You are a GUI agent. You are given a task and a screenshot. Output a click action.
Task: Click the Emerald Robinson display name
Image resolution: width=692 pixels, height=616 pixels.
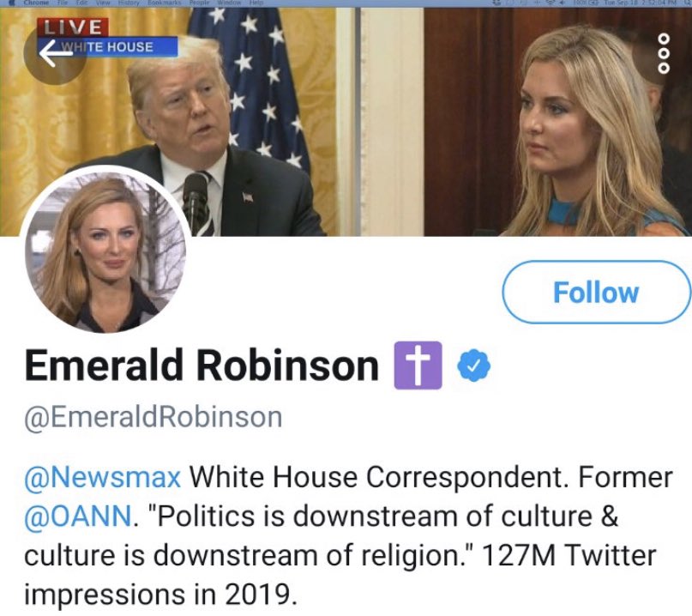[202, 365]
